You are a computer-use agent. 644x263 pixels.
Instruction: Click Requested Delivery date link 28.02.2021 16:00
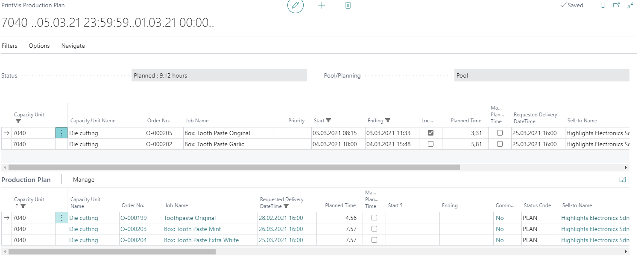pos(281,218)
